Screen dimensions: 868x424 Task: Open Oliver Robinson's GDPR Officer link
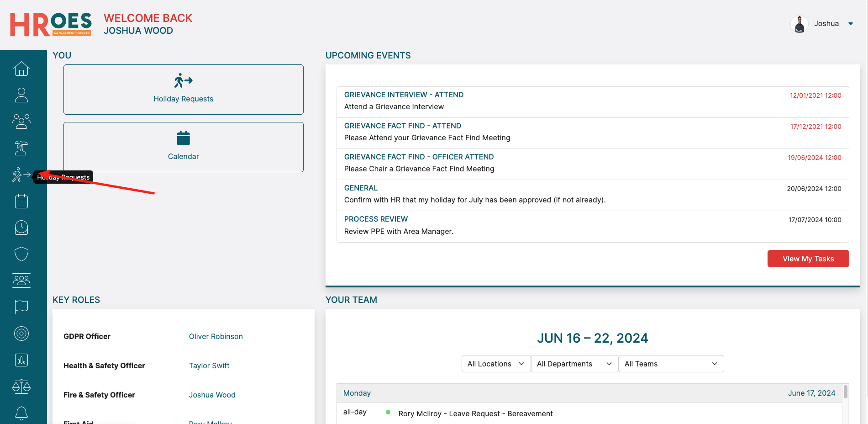point(216,336)
